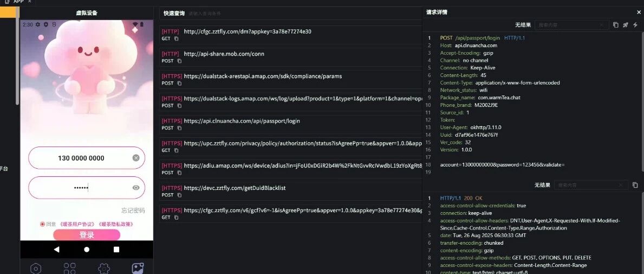This screenshot has width=644, height=274.
Task: Select the cfgc.zztfly.com/v6/gcf request row
Action: (x=291, y=214)
